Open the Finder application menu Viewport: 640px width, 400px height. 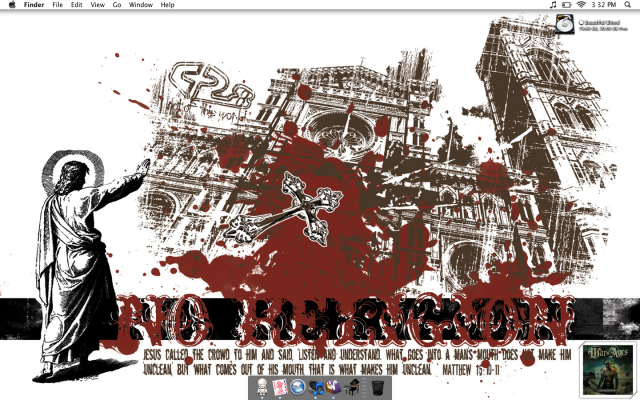coord(34,5)
